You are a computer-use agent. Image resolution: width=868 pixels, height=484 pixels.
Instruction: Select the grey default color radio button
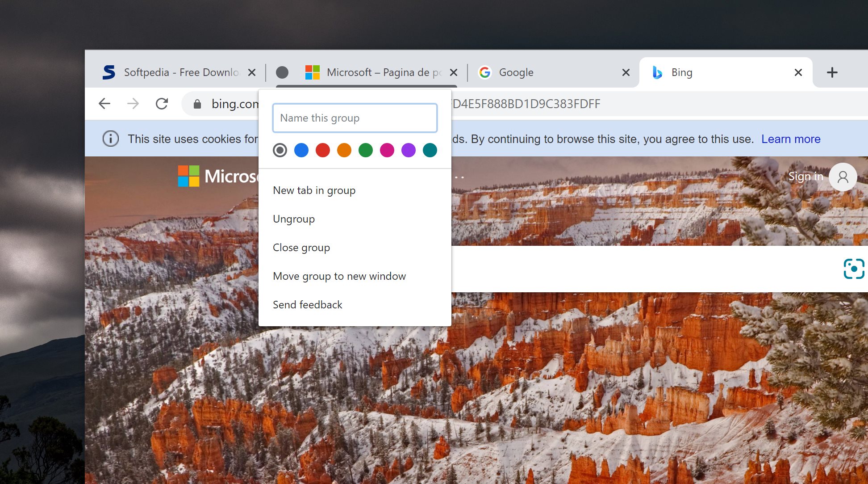(279, 150)
